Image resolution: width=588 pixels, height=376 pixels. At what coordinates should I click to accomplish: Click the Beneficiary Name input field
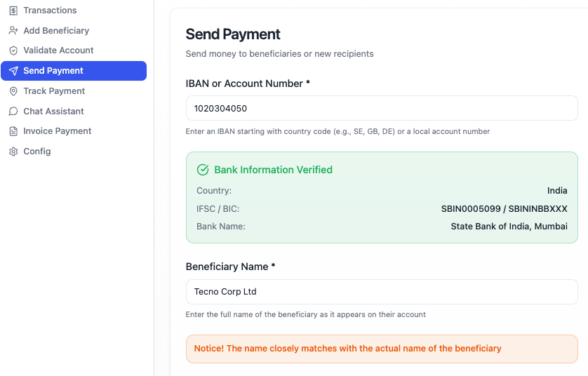point(382,292)
